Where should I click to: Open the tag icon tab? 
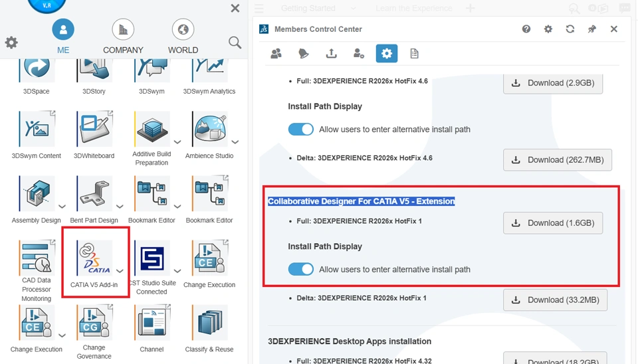pos(304,53)
